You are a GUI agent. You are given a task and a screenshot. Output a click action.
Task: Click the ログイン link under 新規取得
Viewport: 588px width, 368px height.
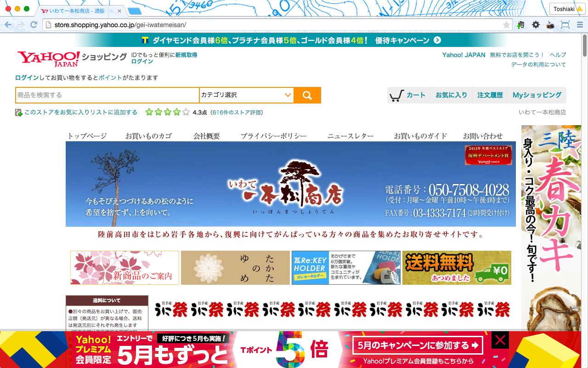pyautogui.click(x=142, y=61)
